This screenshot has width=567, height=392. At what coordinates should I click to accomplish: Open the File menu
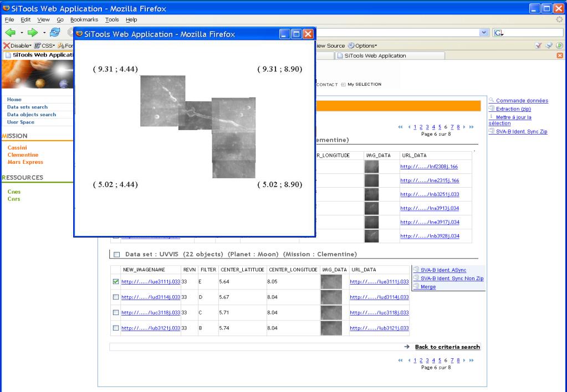(x=9, y=19)
